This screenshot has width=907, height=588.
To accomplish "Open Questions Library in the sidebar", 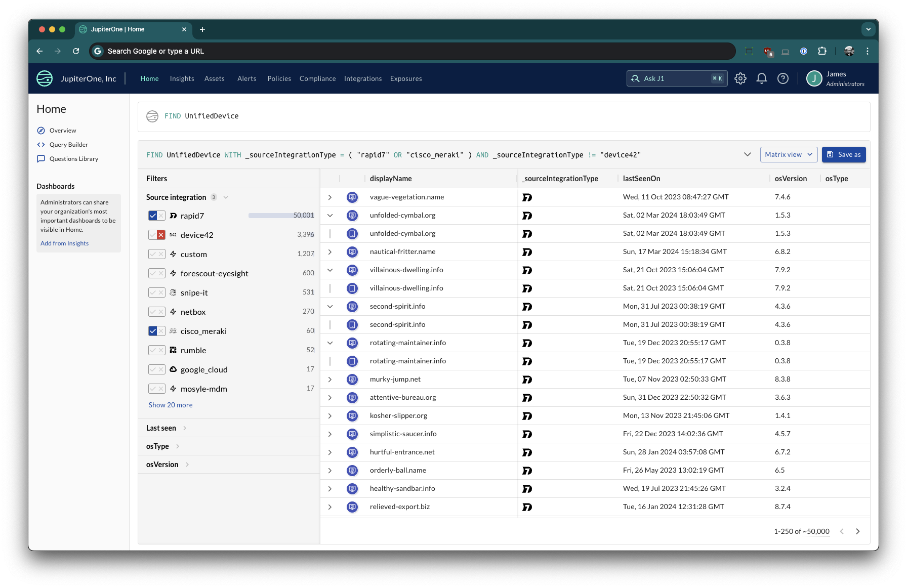I will click(74, 159).
